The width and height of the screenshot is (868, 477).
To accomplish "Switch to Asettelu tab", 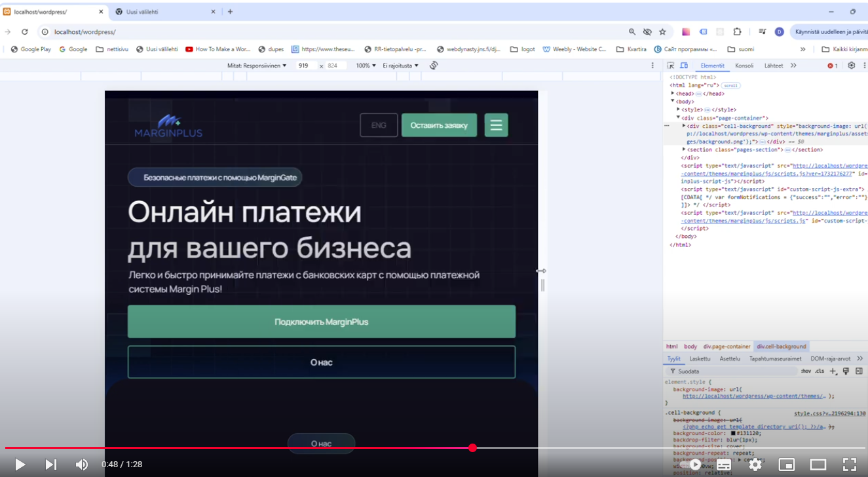I will coord(730,358).
